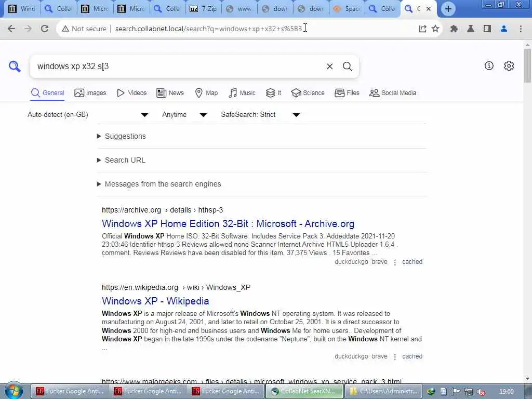
Task: Click the 19:00 taskbar clock
Action: click(x=507, y=392)
